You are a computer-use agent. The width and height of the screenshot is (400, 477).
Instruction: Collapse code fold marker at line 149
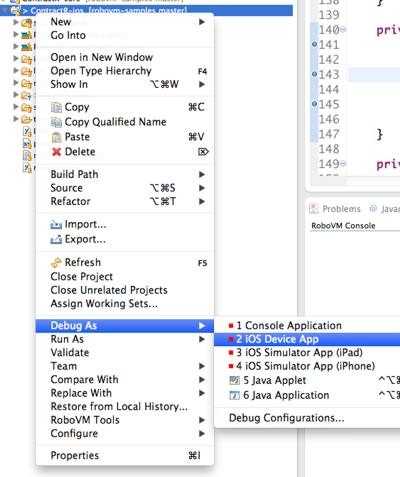343,164
